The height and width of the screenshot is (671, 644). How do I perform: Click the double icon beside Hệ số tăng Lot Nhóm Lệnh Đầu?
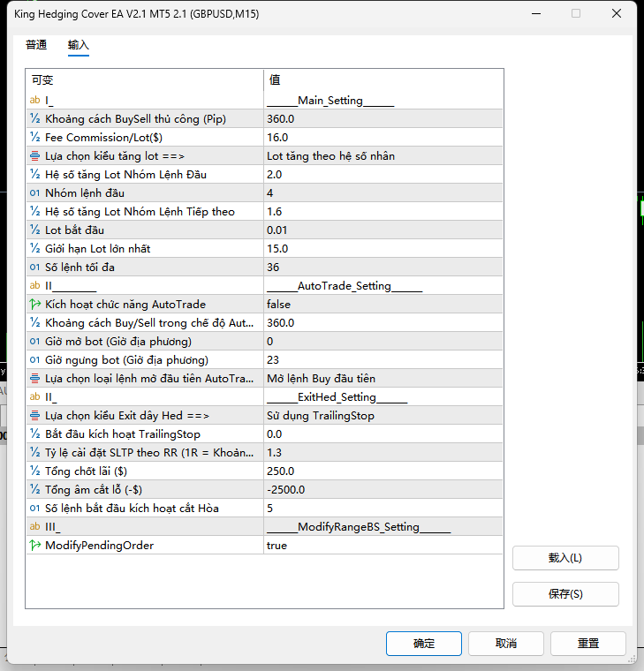(34, 174)
